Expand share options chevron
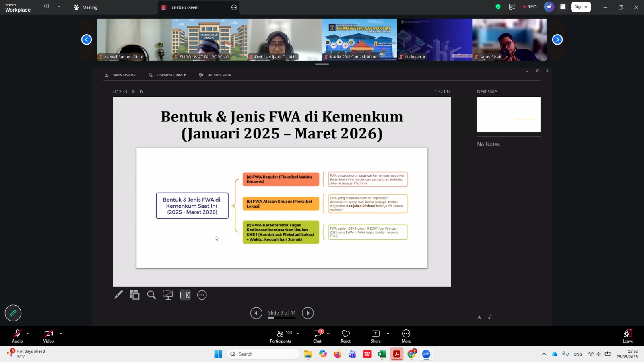The width and height of the screenshot is (644, 362). coord(388,333)
